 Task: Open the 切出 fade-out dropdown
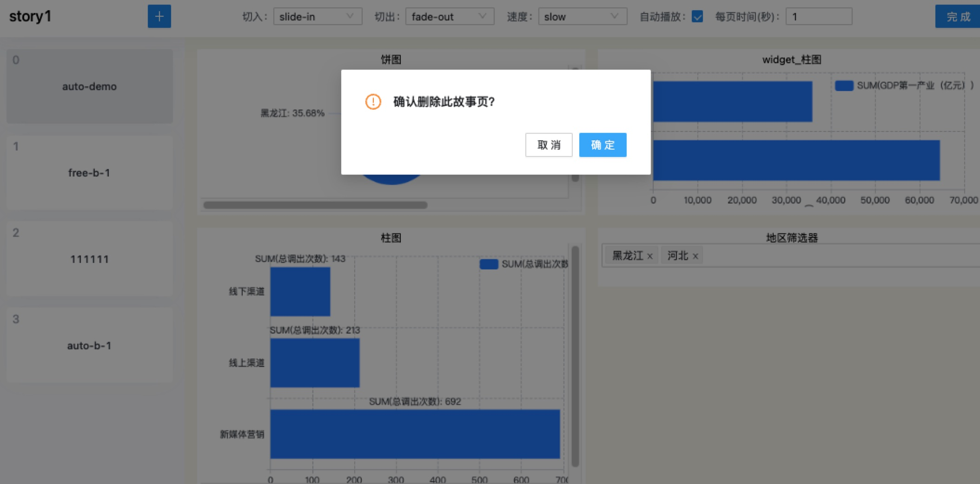[x=449, y=17]
